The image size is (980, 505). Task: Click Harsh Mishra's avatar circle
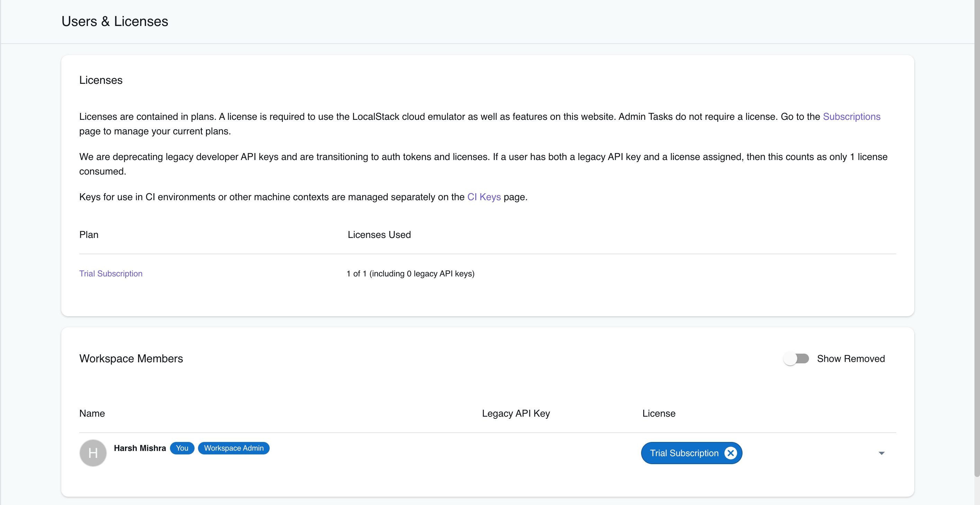click(92, 453)
